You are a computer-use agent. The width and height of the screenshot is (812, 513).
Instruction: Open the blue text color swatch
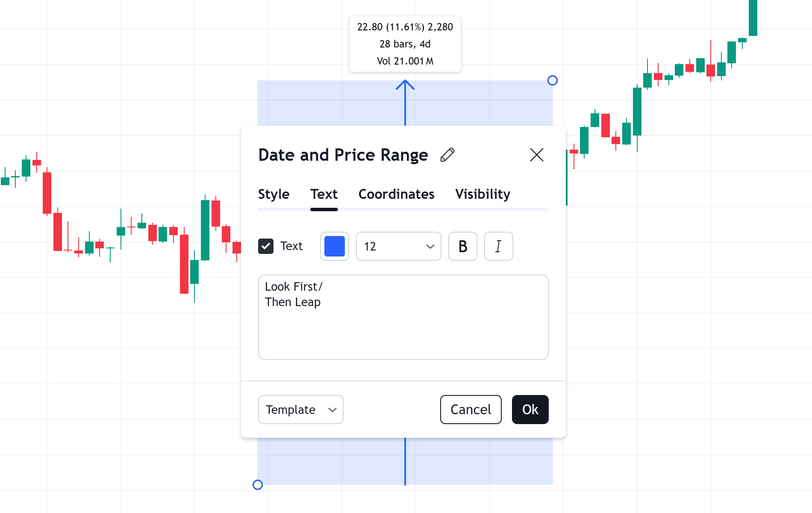coord(335,246)
